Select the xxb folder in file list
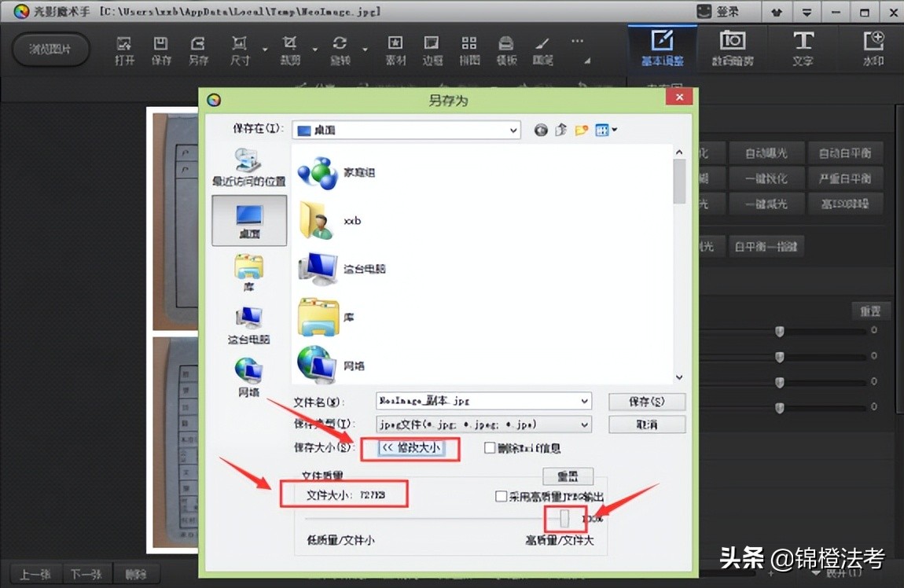The height and width of the screenshot is (588, 904). tap(330, 220)
